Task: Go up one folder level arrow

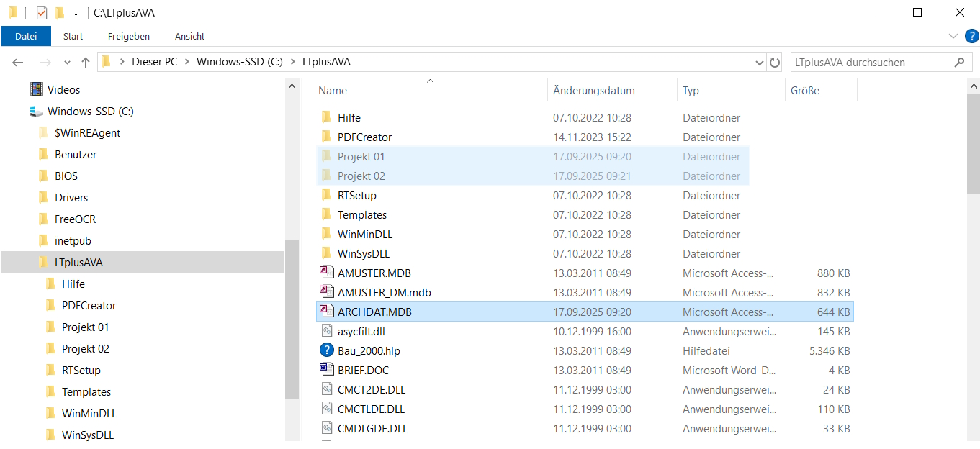Action: [86, 63]
